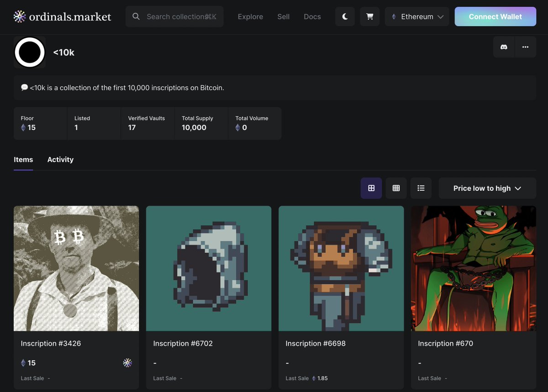Open the shopping cart icon
This screenshot has width=548, height=392.
pyautogui.click(x=370, y=16)
